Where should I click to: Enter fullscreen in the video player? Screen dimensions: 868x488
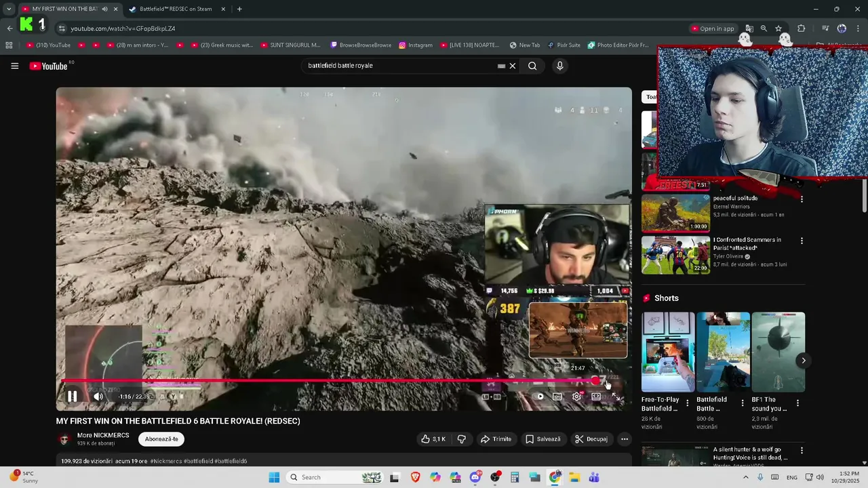pos(616,396)
